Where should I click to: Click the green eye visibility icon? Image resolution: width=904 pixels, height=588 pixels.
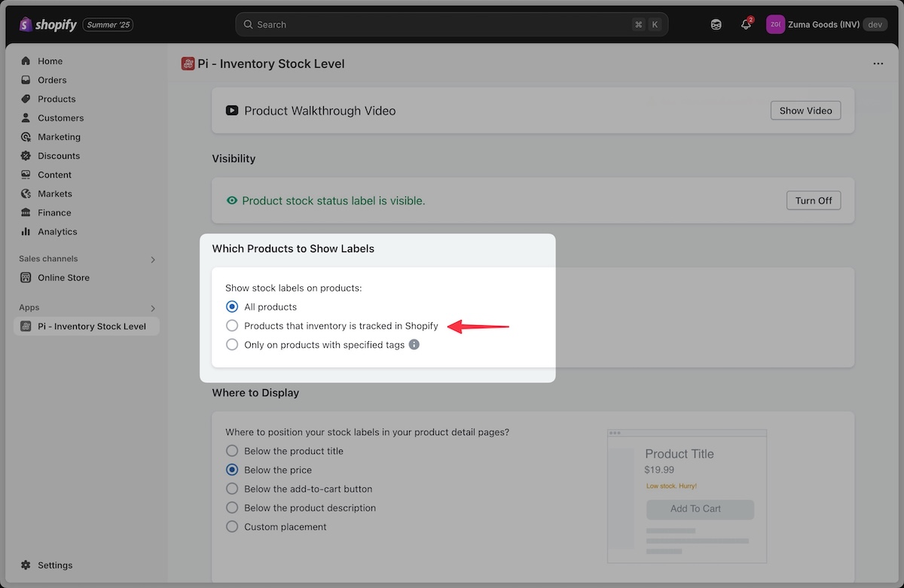(232, 200)
